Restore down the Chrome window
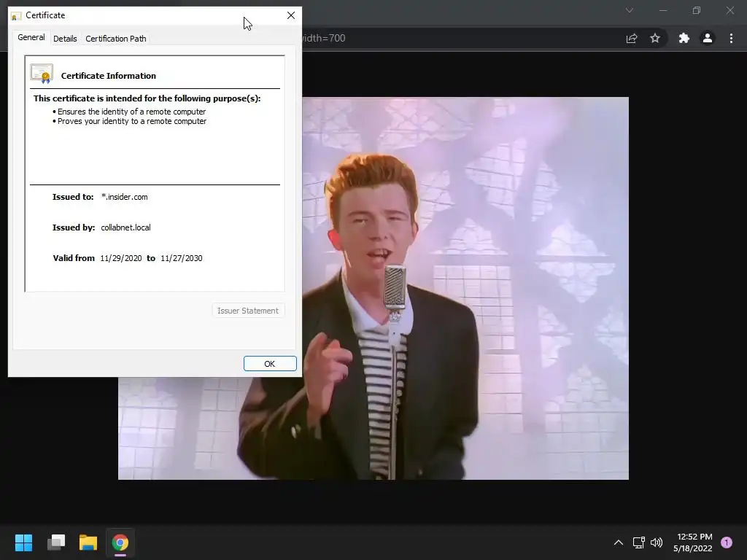747x560 pixels. coord(697,10)
